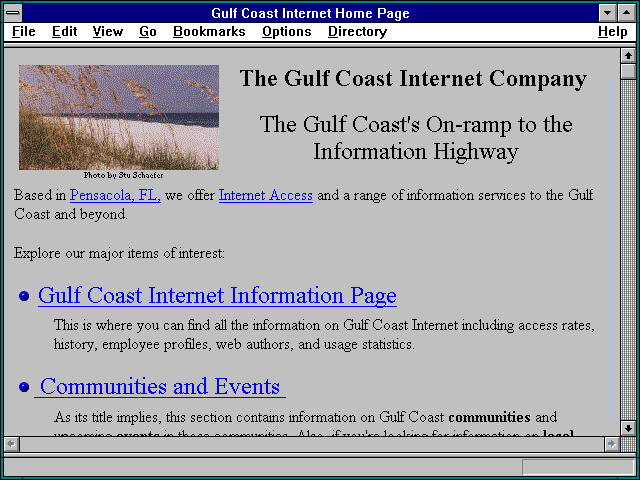Viewport: 640px width, 480px height.
Task: Maximize the Gulf Coast Internet window
Action: (627, 13)
